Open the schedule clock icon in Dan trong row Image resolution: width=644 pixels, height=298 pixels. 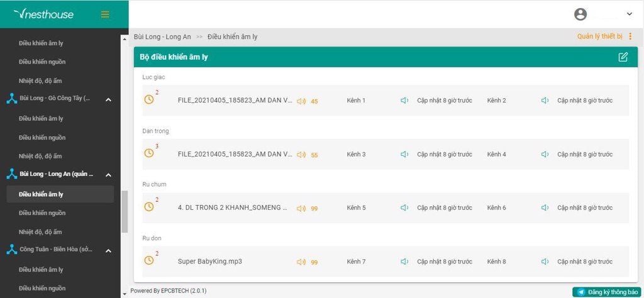[149, 153]
